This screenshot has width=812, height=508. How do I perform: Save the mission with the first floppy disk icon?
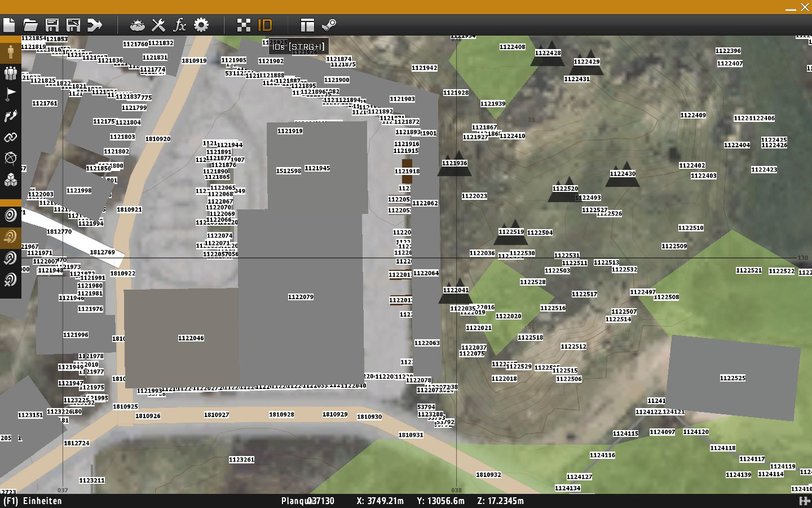coord(52,25)
